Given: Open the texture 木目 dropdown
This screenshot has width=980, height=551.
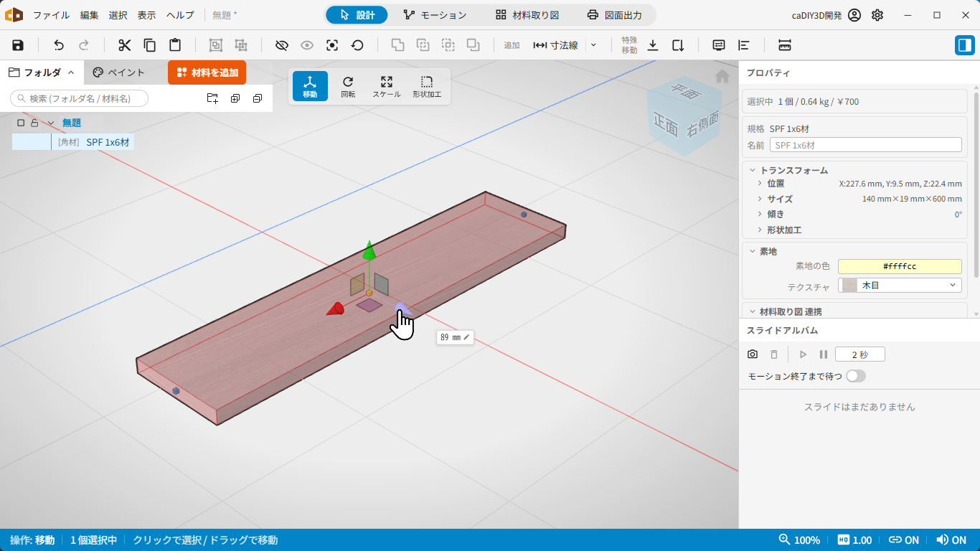Looking at the screenshot, I should tap(900, 286).
